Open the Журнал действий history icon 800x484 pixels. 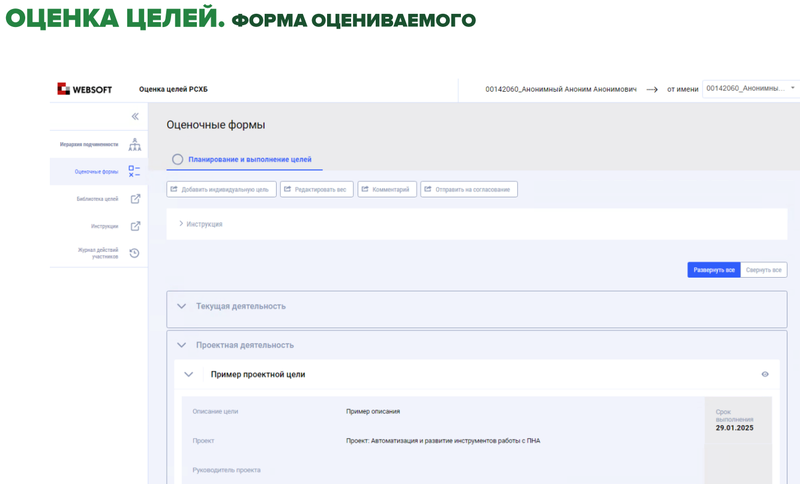(134, 253)
